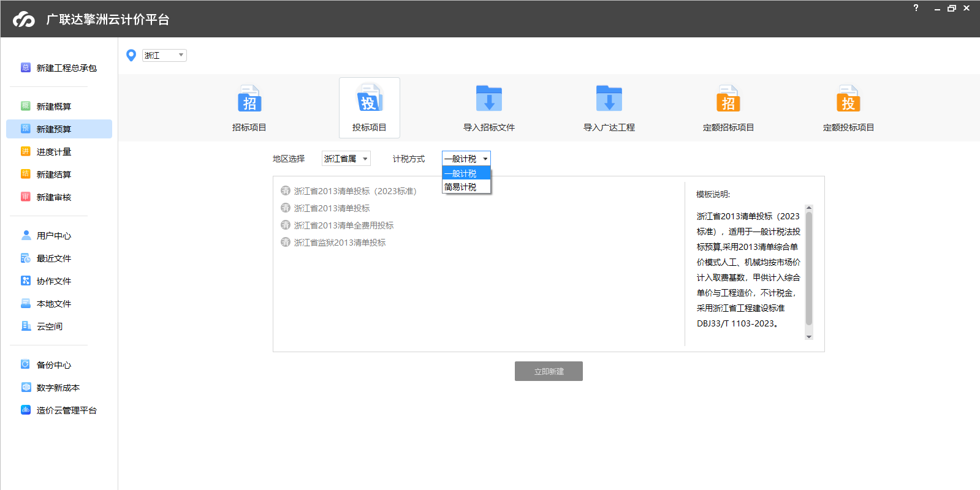Screen dimensions: 980x490
Task: Click the 导入招标文件 folder icon
Action: tap(488, 99)
